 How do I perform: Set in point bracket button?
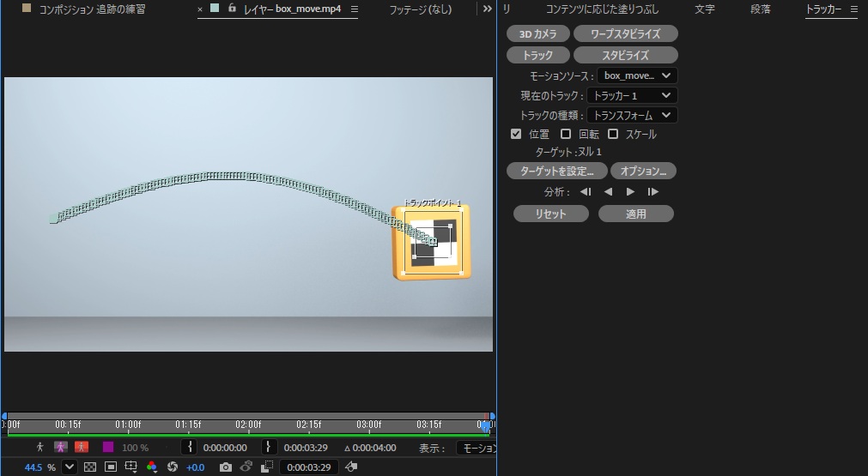pyautogui.click(x=190, y=447)
